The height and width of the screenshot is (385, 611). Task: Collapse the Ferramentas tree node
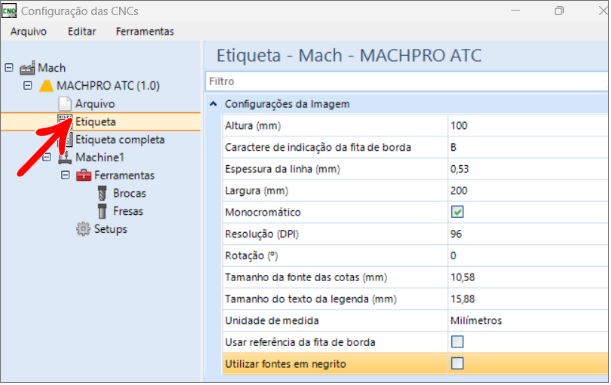65,175
